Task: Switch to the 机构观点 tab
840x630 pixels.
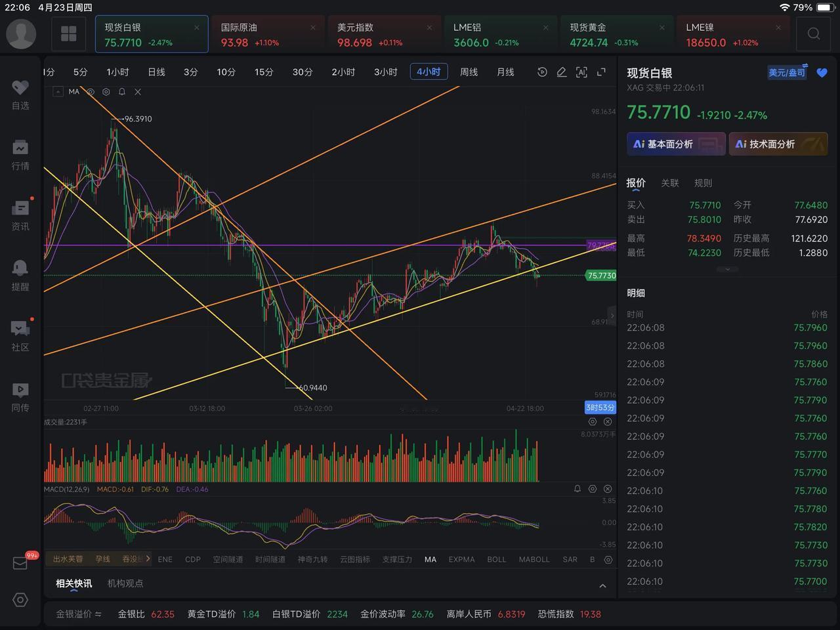Action: (x=125, y=583)
